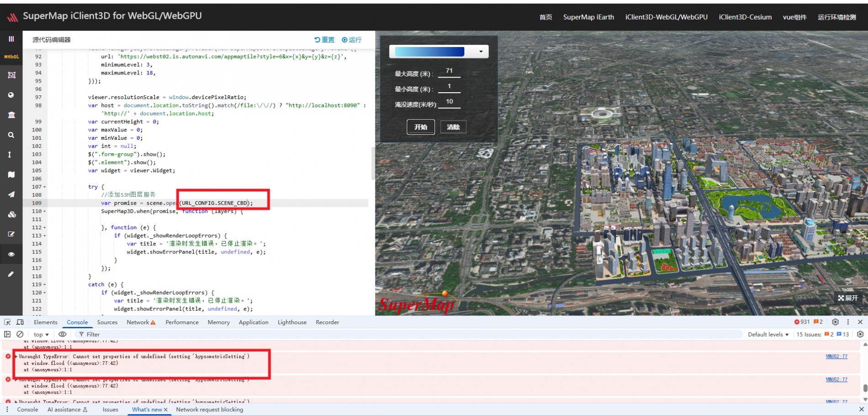Open the map category icon in sidebar
The width and height of the screenshot is (868, 416).
pyautogui.click(x=11, y=174)
